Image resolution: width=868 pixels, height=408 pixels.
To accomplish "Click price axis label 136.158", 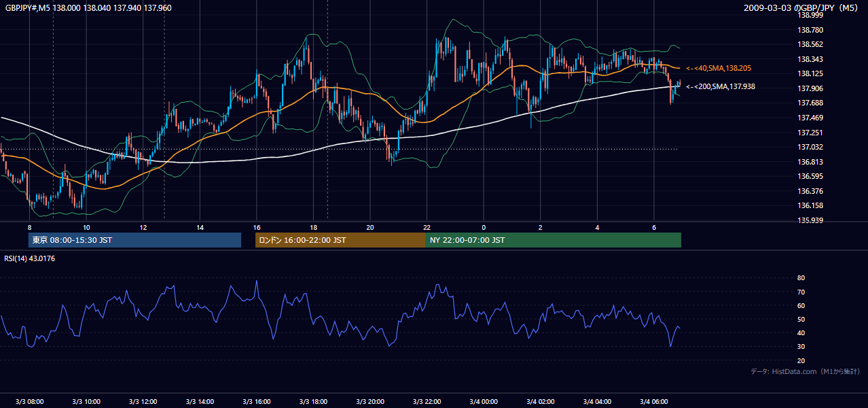I will coord(809,205).
